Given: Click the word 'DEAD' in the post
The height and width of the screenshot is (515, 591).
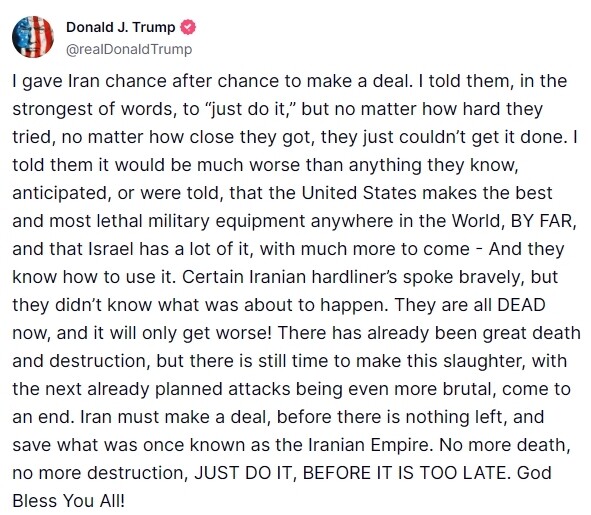Looking at the screenshot, I should pos(521,305).
